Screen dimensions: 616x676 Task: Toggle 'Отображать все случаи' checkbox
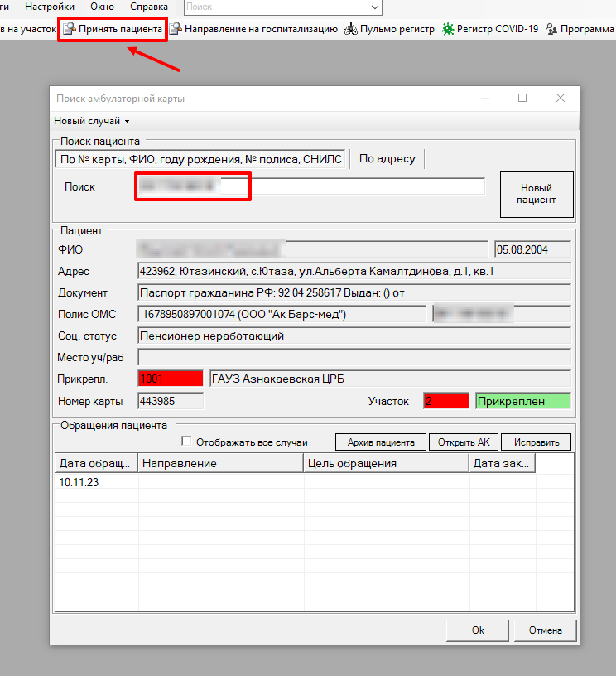pos(186,442)
